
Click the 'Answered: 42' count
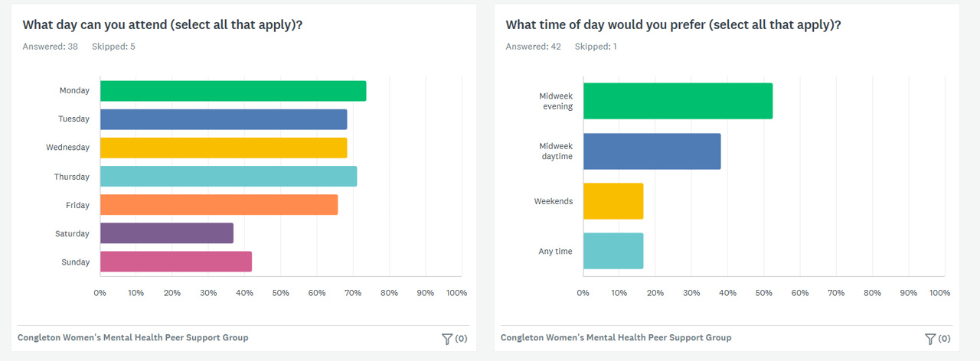click(533, 47)
